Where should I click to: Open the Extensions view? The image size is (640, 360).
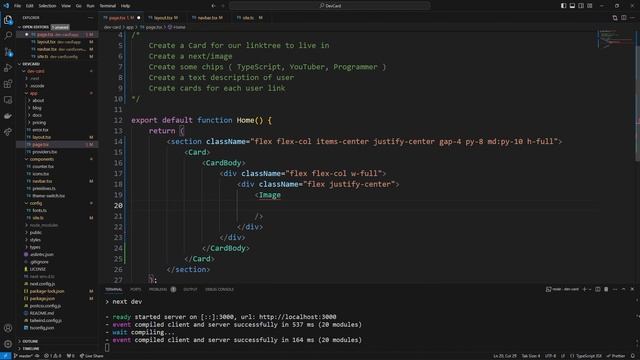(x=8, y=84)
